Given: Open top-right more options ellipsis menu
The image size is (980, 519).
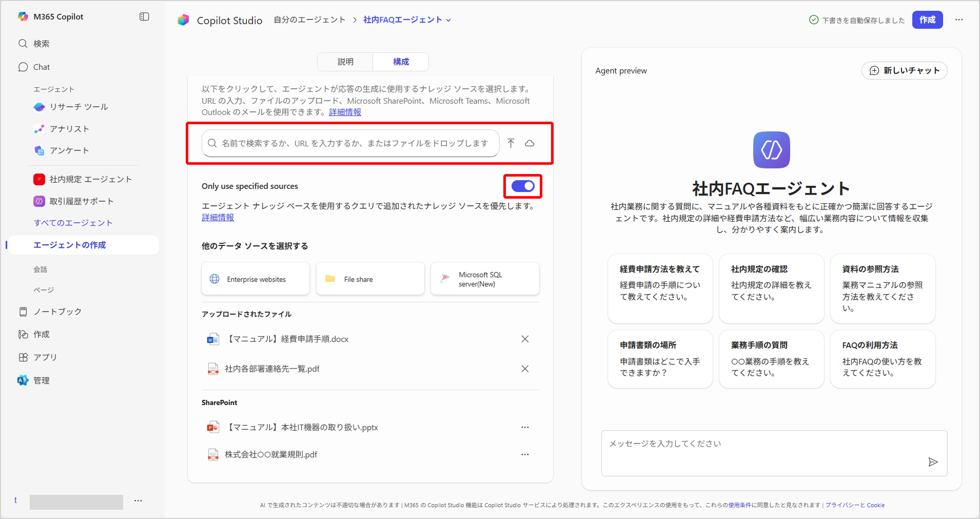Looking at the screenshot, I should 959,20.
